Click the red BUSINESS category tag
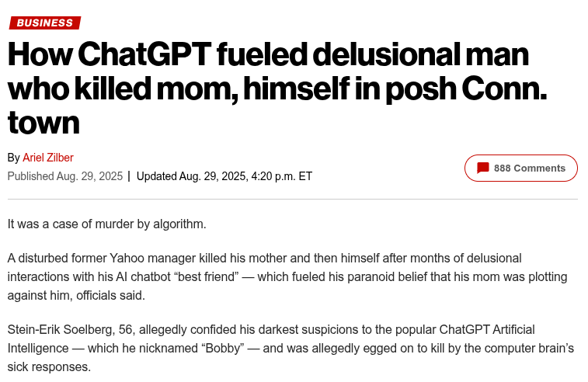 (x=45, y=23)
